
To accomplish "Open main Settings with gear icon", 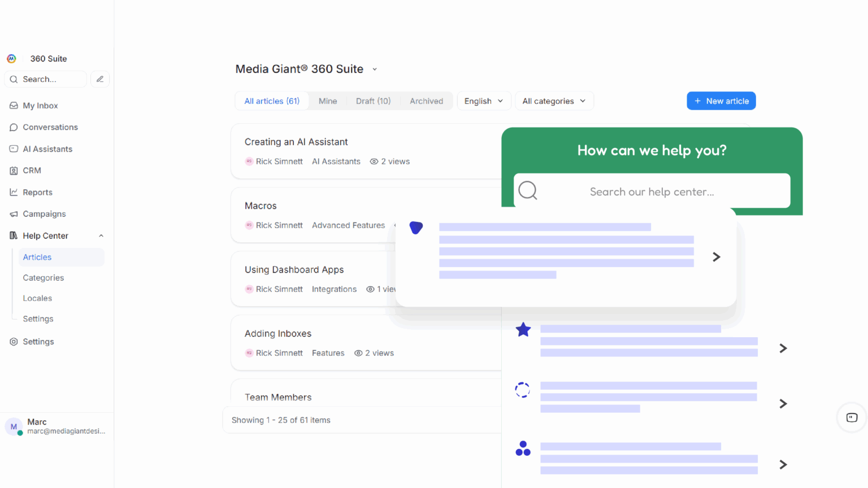I will coord(38,342).
